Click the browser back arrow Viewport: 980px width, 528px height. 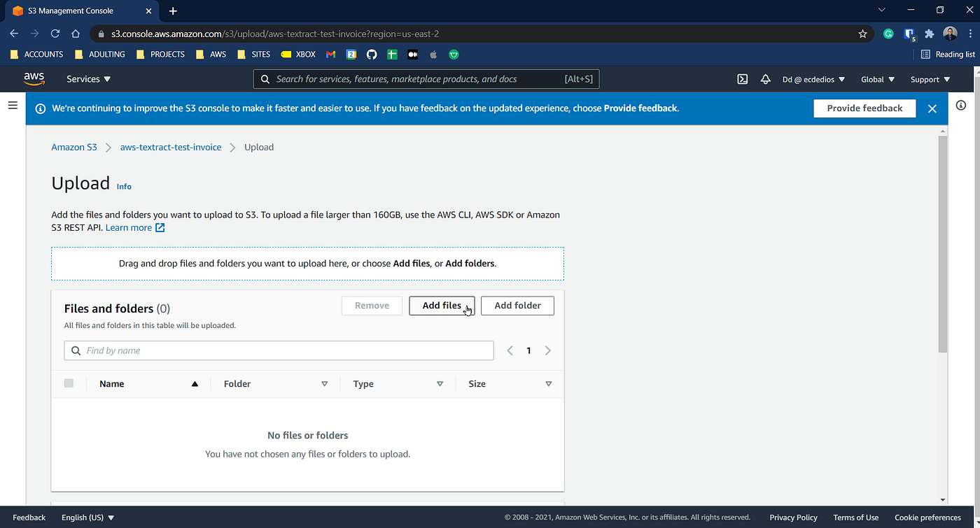(x=14, y=34)
